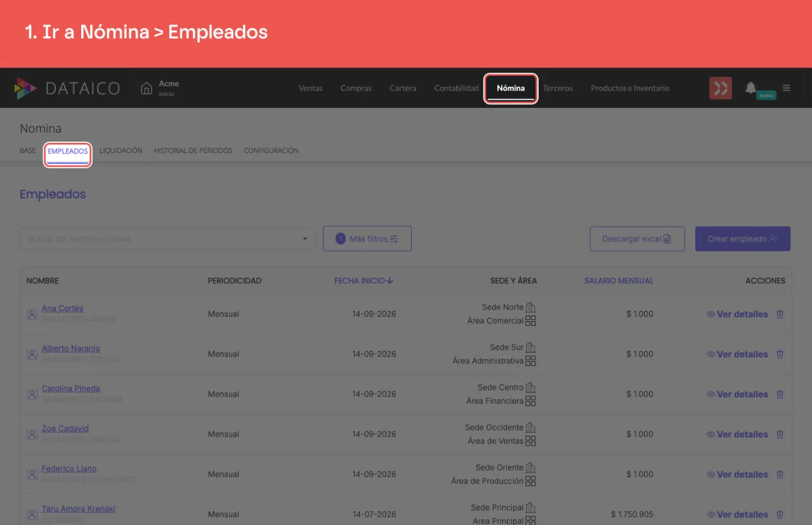Open the red double-arrow shortcut icon
This screenshot has height=525, width=812.
[720, 88]
